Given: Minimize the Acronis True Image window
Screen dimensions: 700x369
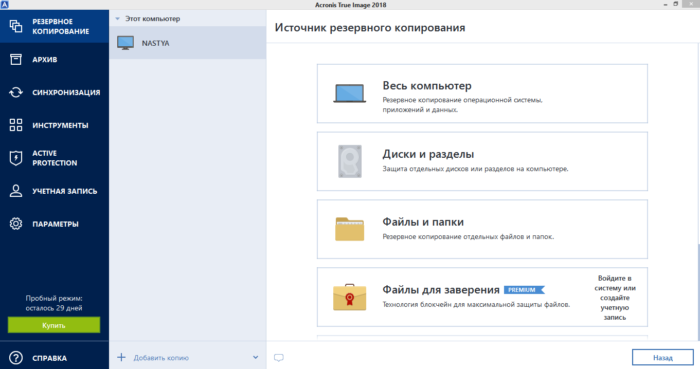Looking at the screenshot, I should [x=665, y=4].
